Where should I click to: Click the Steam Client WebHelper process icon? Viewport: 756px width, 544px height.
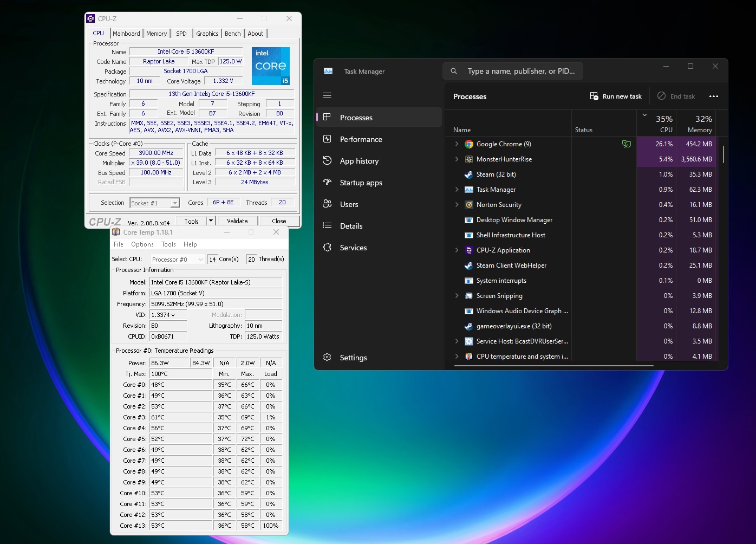click(x=469, y=265)
